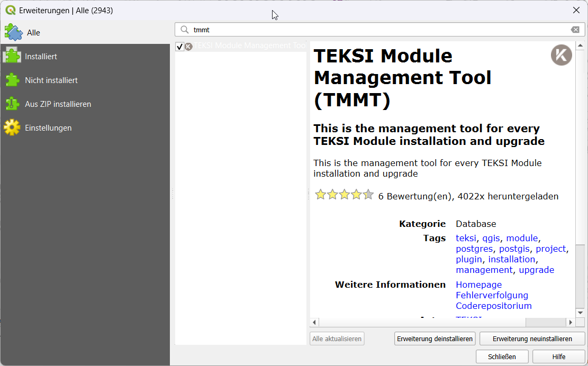Click the scroll left arrow in details pane
The image size is (588, 366).
pos(314,322)
